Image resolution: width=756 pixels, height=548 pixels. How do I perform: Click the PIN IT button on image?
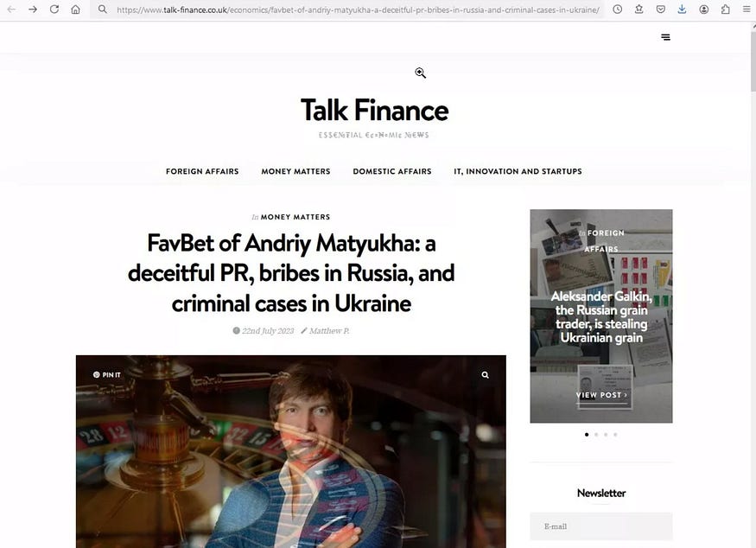pos(107,375)
